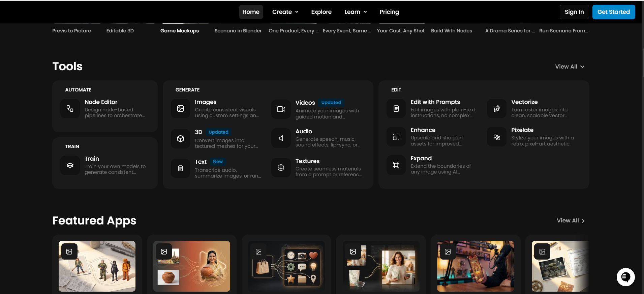Open the woman with clay pot app thumbnail
This screenshot has width=644, height=294.
192,266
